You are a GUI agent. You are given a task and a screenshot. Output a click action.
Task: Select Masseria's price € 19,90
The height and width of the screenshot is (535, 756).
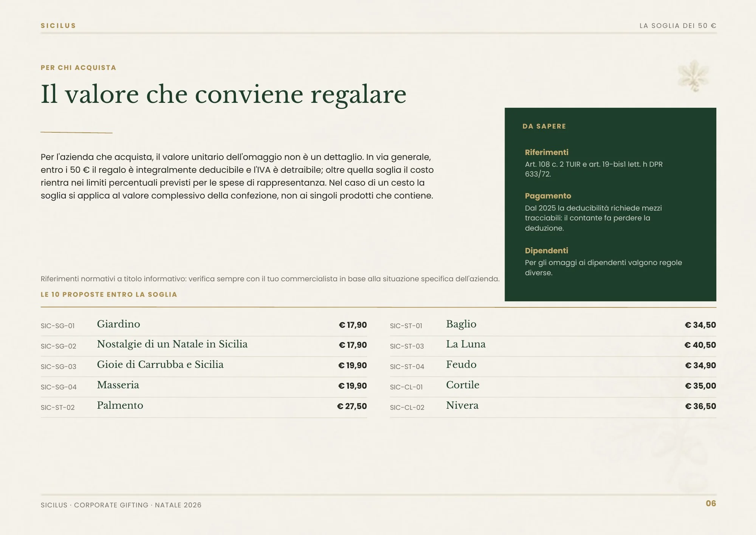click(353, 386)
